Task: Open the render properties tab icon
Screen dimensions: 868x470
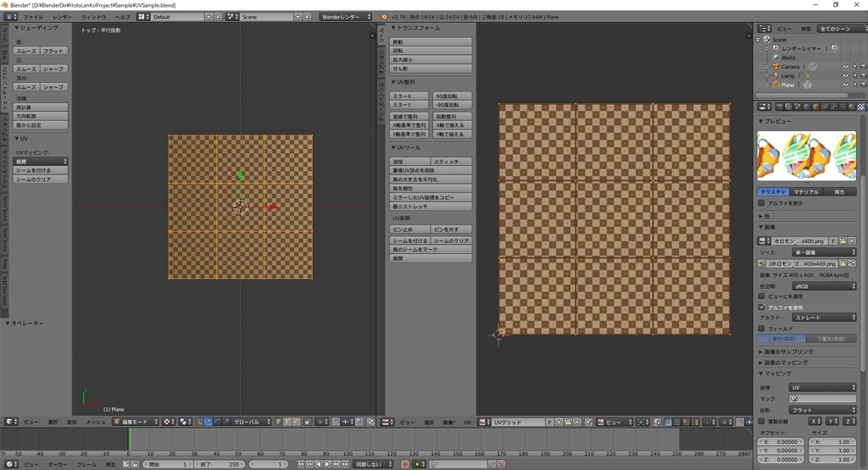Action: [x=780, y=107]
